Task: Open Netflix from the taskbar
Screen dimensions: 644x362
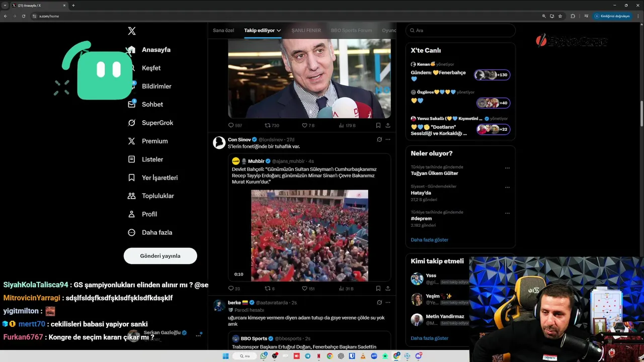Action: click(x=319, y=356)
